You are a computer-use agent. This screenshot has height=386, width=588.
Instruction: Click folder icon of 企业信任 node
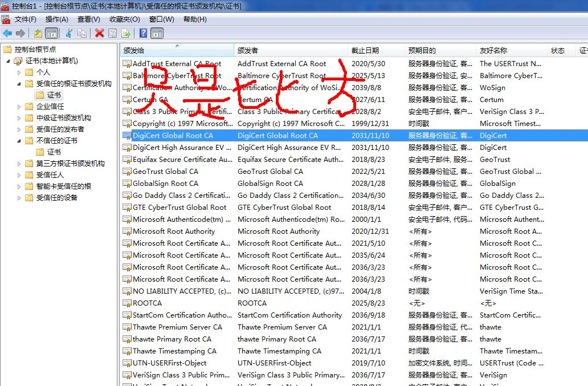point(29,107)
